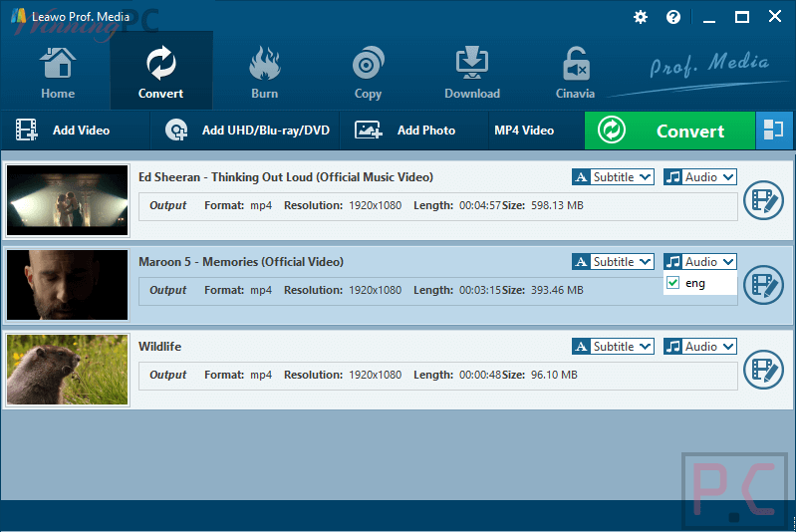Open the Download module
796x532 pixels.
(472, 73)
